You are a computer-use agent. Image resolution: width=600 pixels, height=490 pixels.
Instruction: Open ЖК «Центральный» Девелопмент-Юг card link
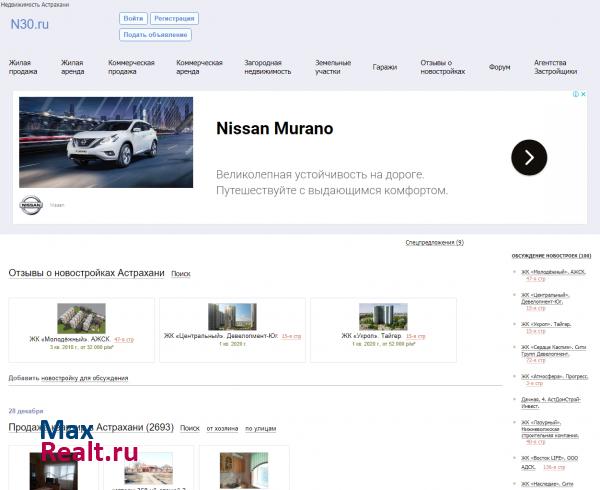221,336
